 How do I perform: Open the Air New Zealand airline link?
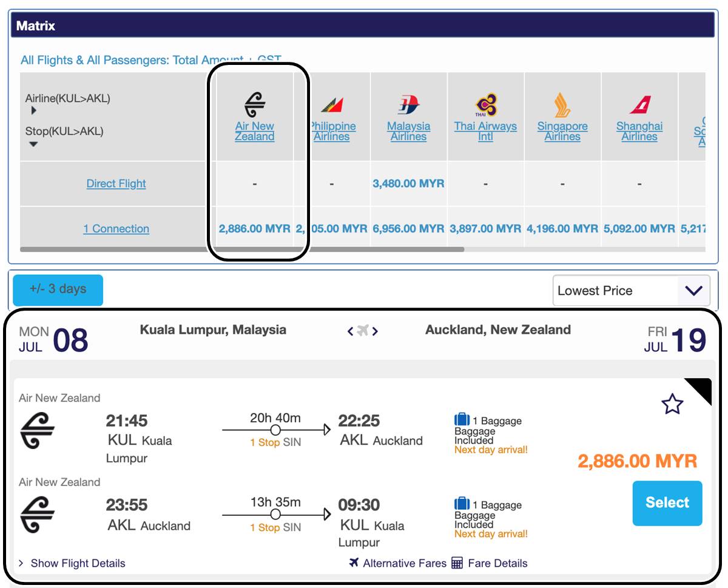point(255,131)
